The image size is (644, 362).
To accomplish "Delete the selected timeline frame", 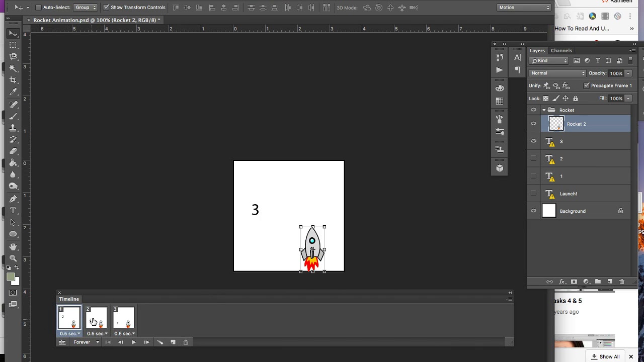I will click(x=186, y=342).
